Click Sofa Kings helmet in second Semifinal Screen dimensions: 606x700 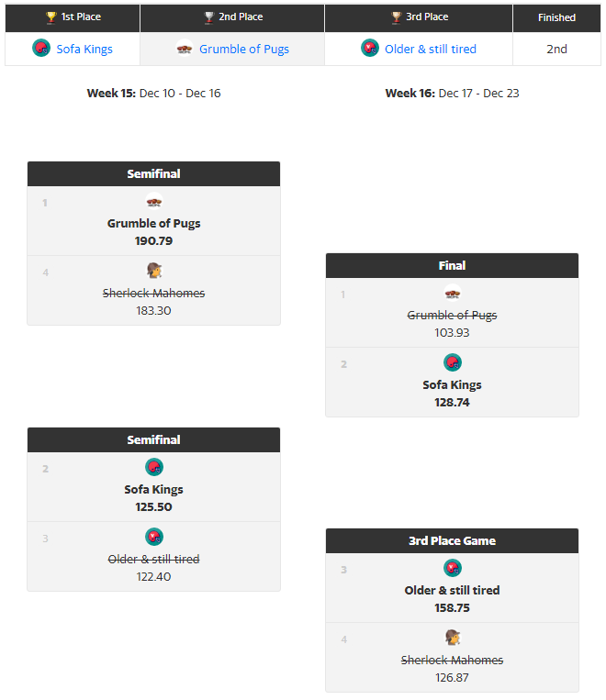[x=154, y=467]
